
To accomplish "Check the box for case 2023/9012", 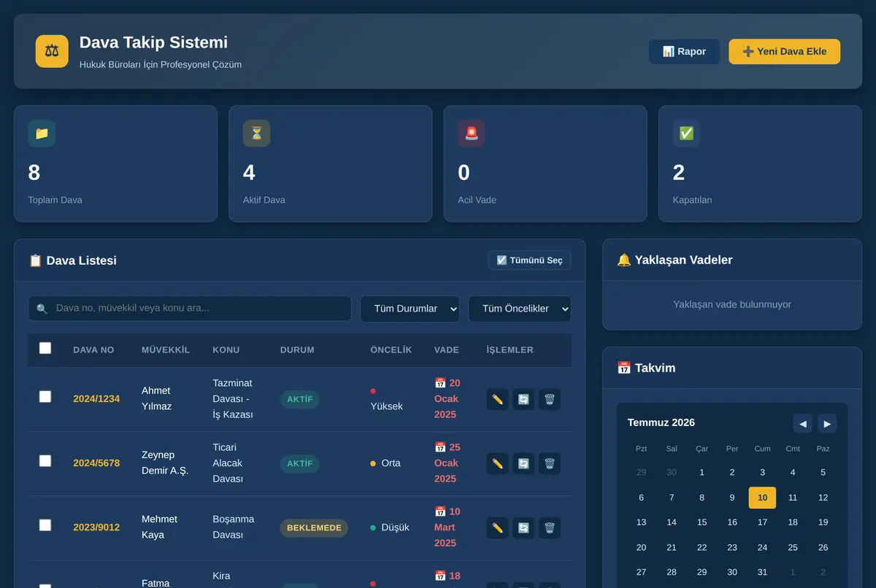I will point(45,525).
